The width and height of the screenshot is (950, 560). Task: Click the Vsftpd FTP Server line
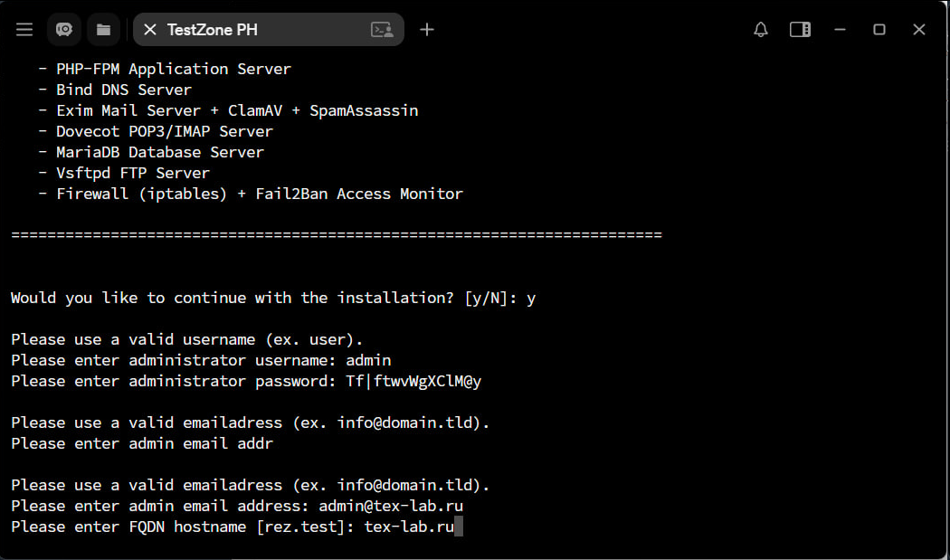(x=132, y=173)
